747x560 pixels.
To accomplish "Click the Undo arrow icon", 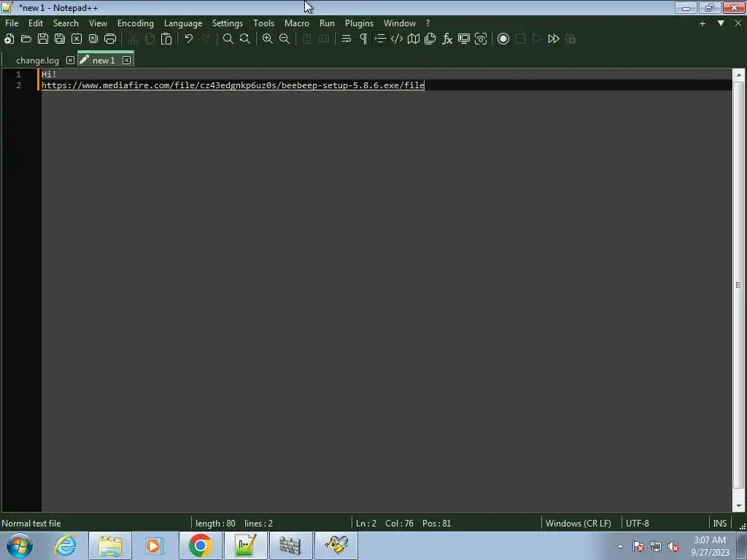I will 189,39.
